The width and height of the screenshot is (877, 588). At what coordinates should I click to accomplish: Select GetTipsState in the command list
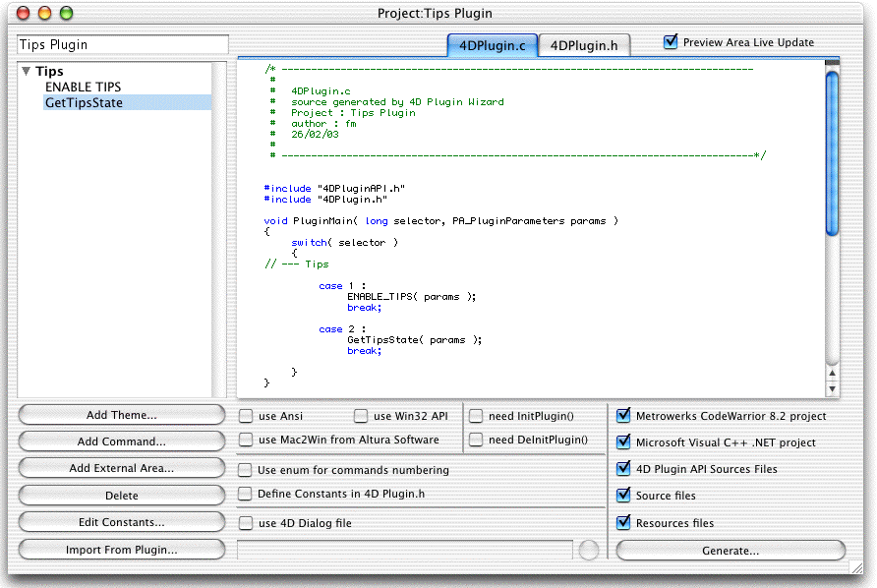coord(84,102)
